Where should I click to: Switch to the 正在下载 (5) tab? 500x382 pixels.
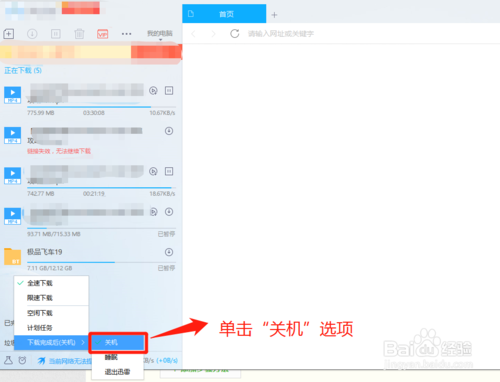(x=23, y=70)
